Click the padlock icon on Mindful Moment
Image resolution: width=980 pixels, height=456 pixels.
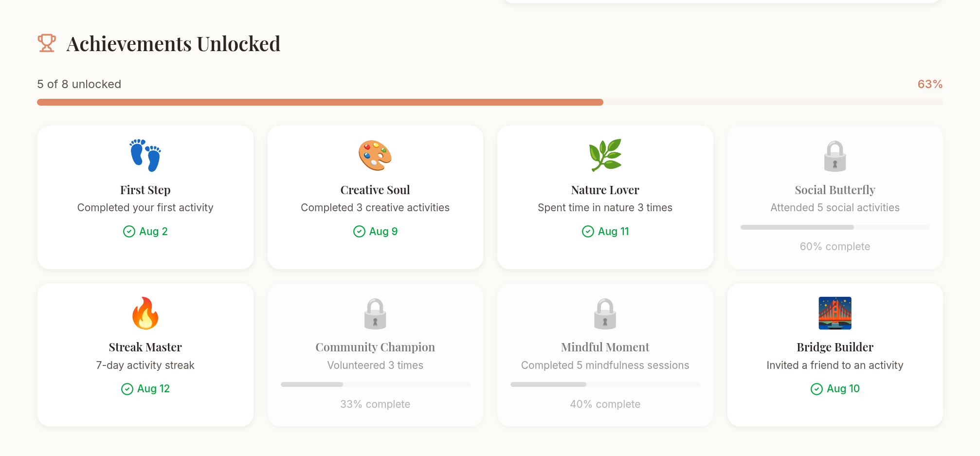605,314
